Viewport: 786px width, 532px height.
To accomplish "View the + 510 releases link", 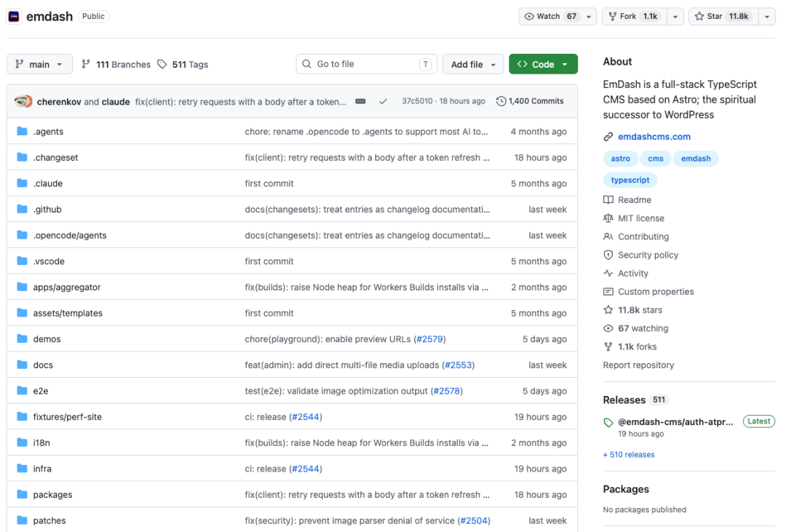I will pos(629,455).
